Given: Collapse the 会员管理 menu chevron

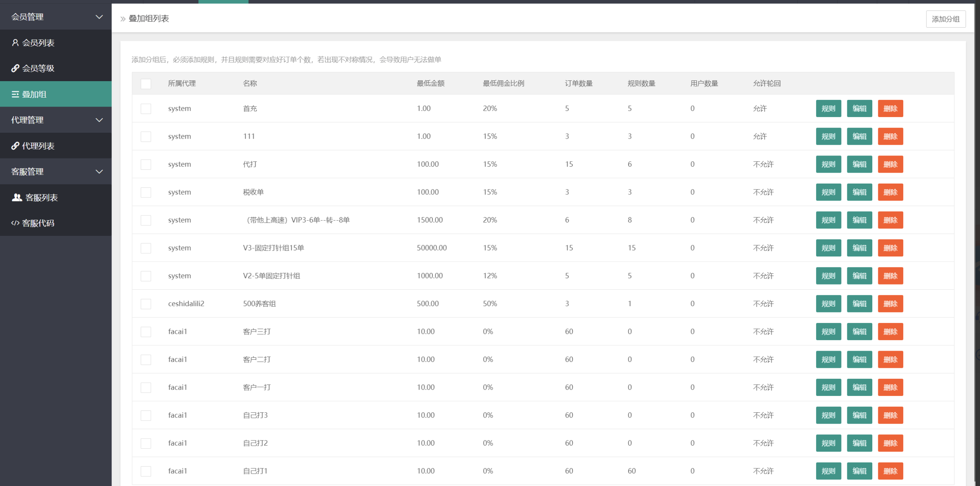Looking at the screenshot, I should [x=99, y=17].
